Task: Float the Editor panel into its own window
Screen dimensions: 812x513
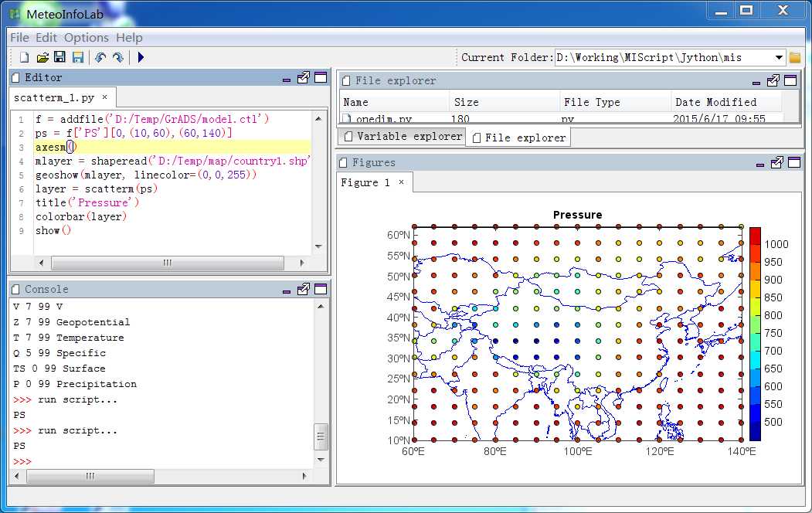Action: [304, 78]
